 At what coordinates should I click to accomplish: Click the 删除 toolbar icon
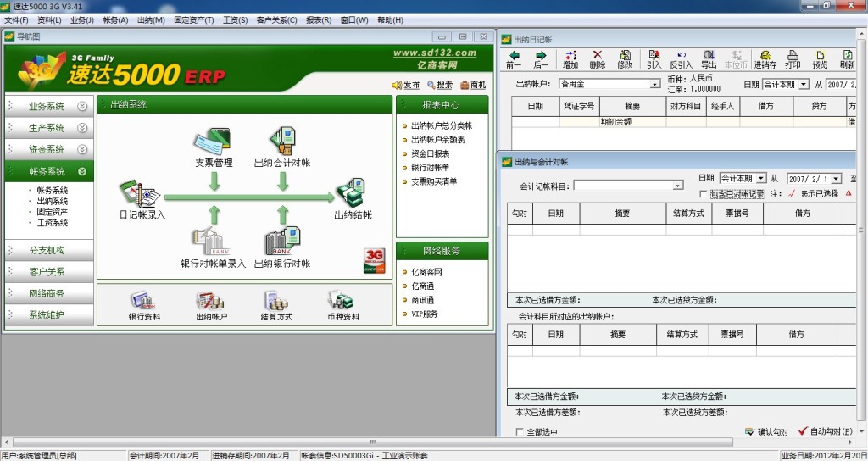point(598,59)
